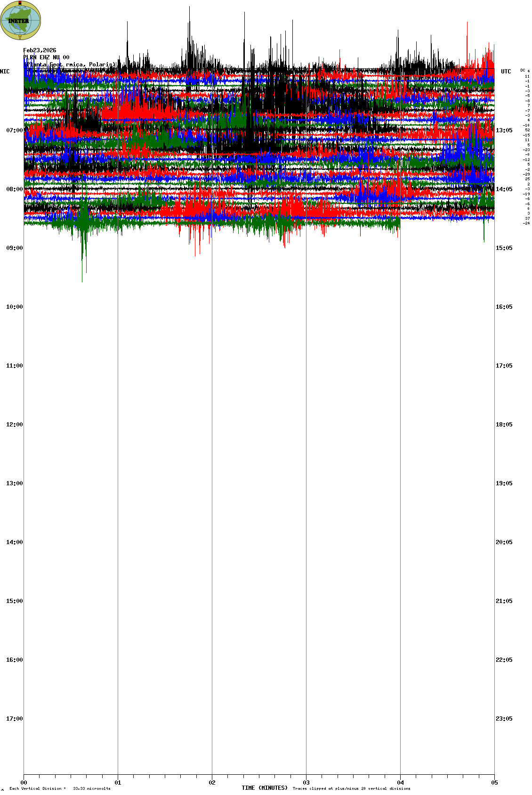Click the 01 minute axis tick label

(118, 783)
